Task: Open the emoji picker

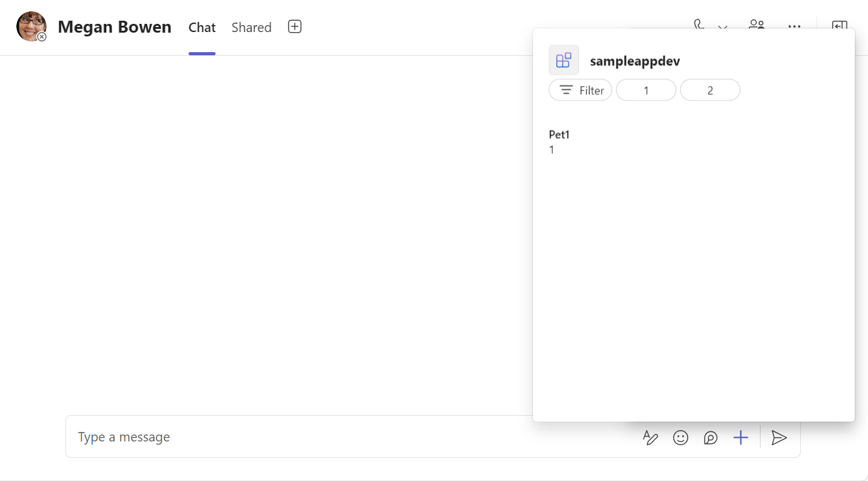Action: pos(681,437)
